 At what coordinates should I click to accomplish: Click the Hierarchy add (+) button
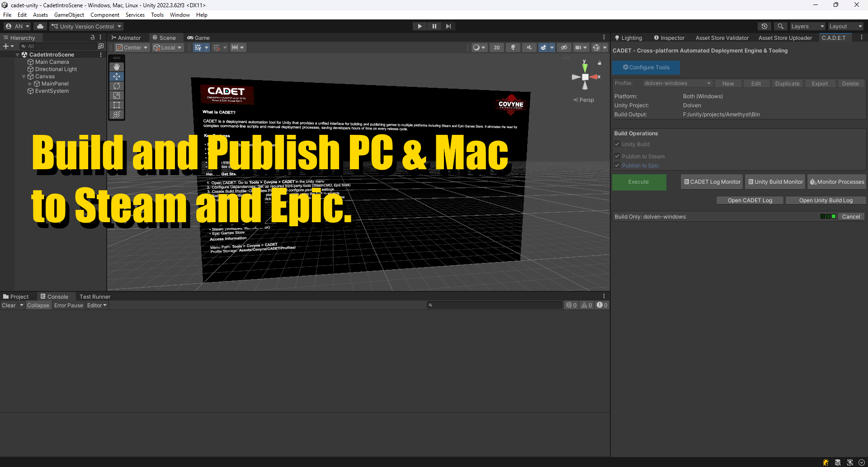(x=8, y=46)
